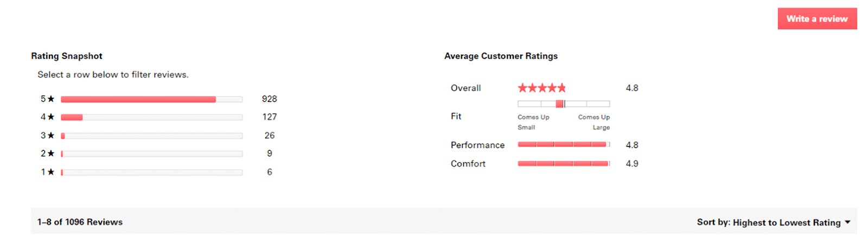Click the 1 star icon label
The height and width of the screenshot is (249, 868).
pyautogui.click(x=48, y=173)
